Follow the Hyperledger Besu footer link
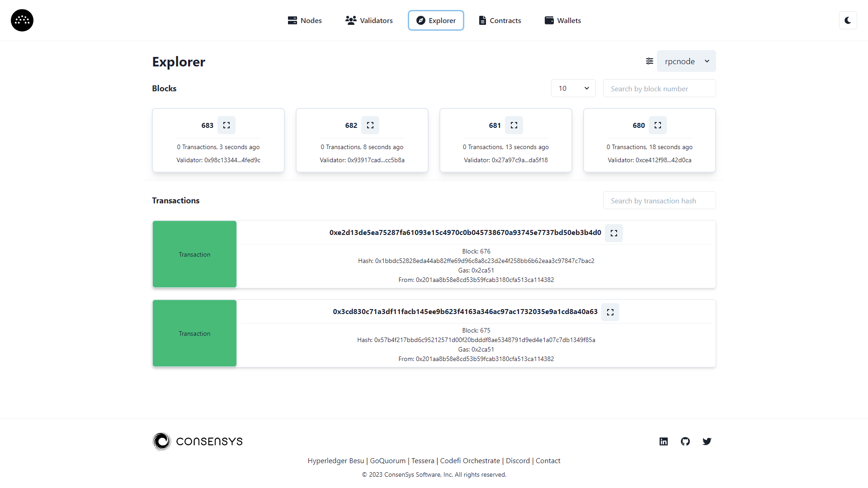 (x=335, y=460)
